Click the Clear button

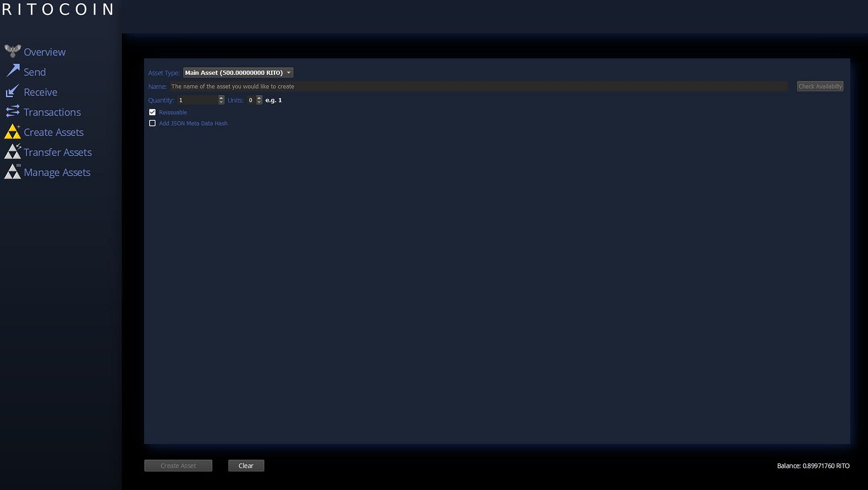tap(246, 466)
